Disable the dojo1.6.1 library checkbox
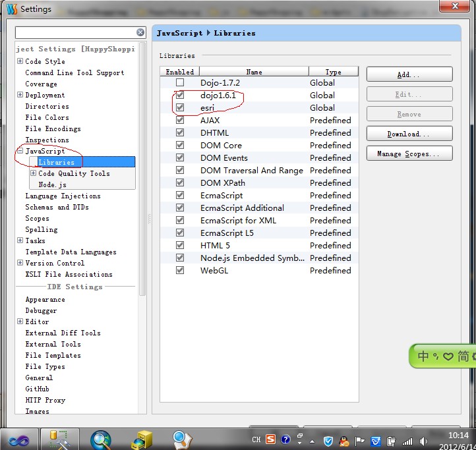Viewport: 476px width, 450px height. [180, 95]
